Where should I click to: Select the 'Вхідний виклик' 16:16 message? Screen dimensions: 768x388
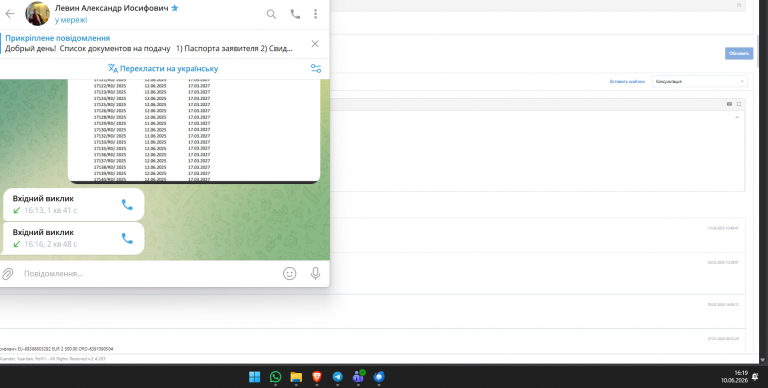coord(73,238)
